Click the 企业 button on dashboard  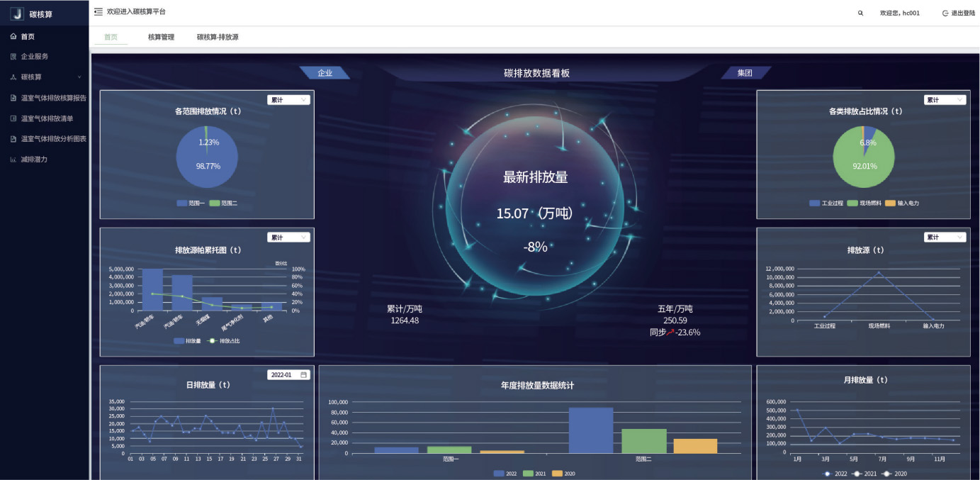(x=325, y=73)
